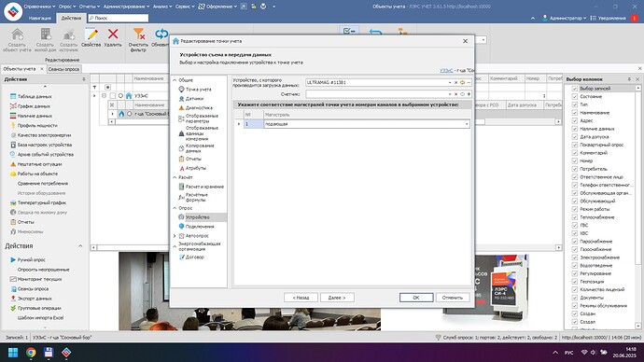644x362 pixels.
Task: Open Таблица данных in the actions panel
Action: coord(35,96)
